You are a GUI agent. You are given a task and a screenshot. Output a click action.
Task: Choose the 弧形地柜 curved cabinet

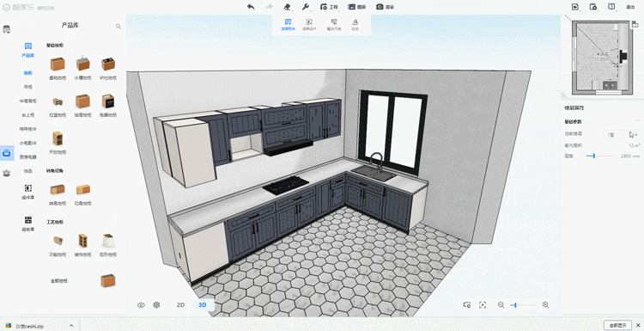point(108,245)
